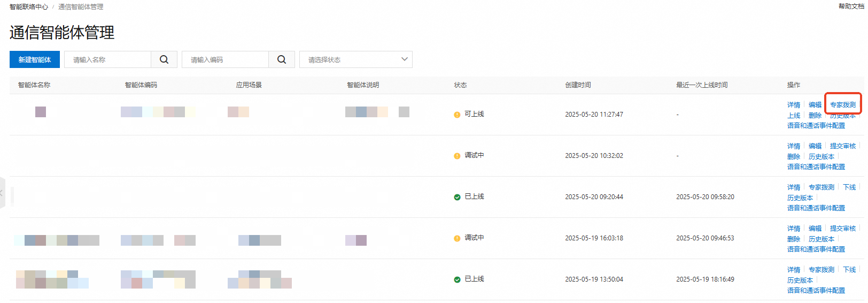Image resolution: width=868 pixels, height=303 pixels.
Task: Click the 状态 column header
Action: [461, 85]
